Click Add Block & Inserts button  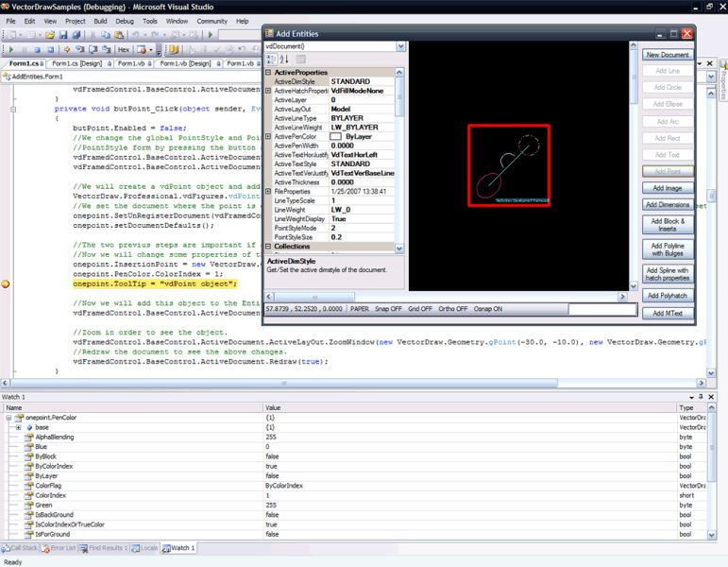point(668,225)
